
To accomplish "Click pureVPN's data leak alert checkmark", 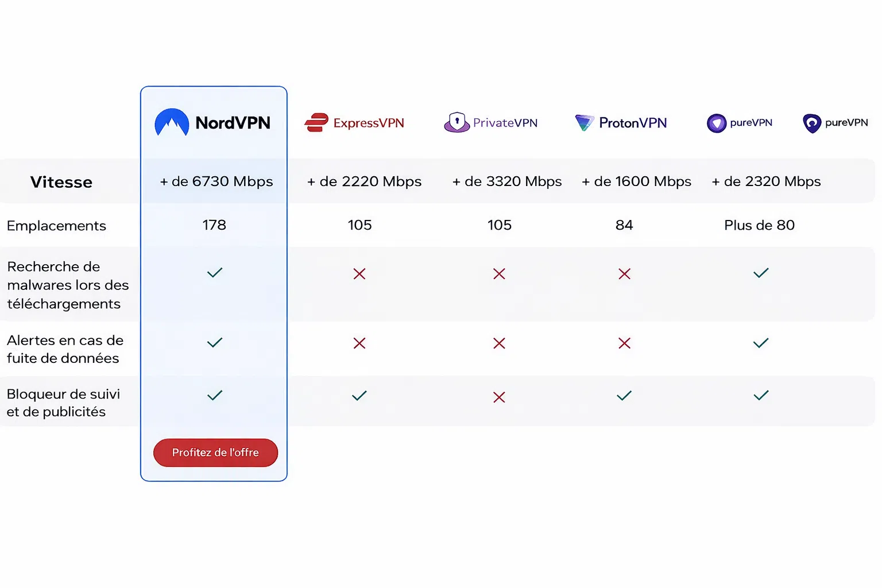I will coord(761,343).
